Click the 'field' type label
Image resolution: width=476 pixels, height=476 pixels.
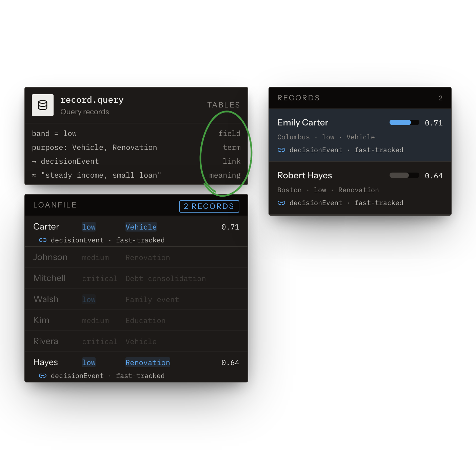coord(230,134)
